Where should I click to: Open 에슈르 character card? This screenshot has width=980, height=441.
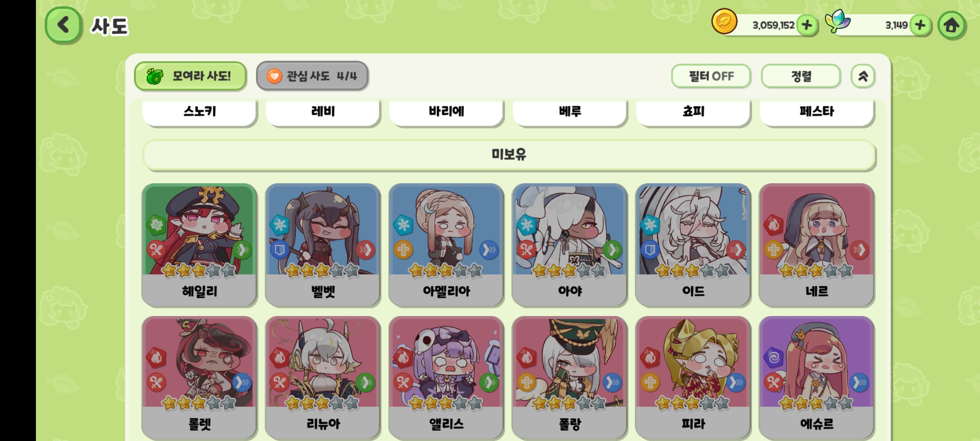(817, 378)
